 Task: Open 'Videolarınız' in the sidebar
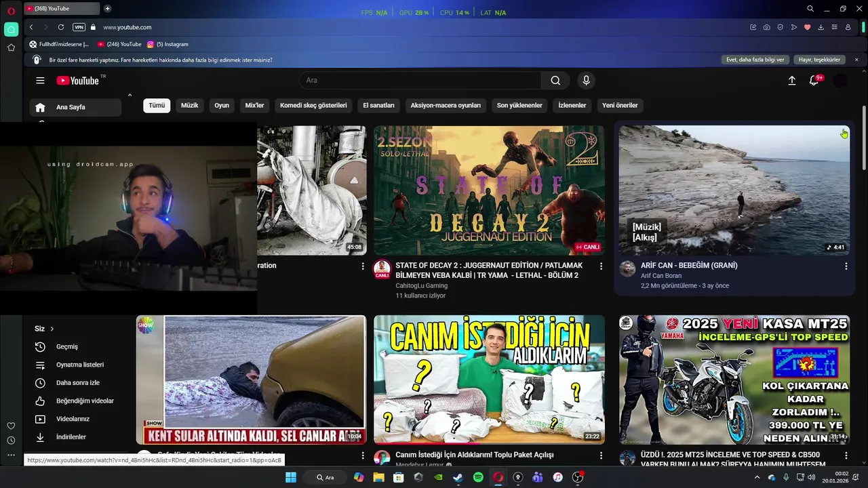click(x=75, y=419)
